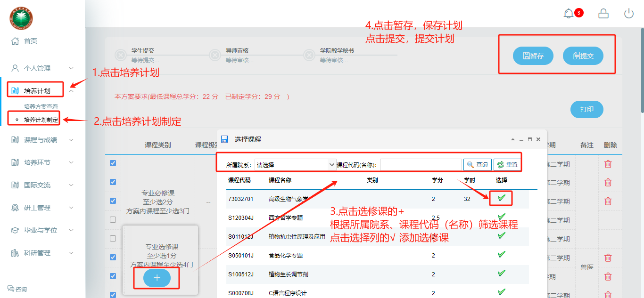Screen dimensions: 644x298
Task: Click the green checkmark for 植物生长调节剂
Action: coord(501,274)
